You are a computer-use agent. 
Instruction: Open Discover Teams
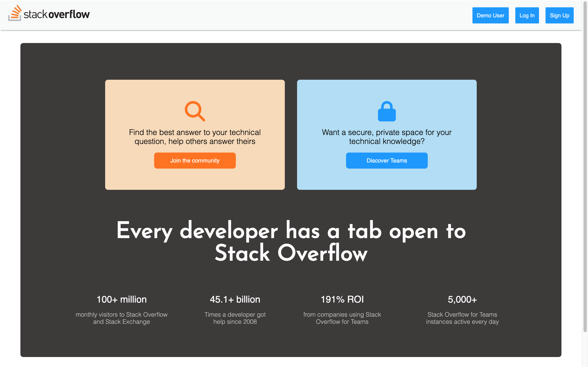click(x=386, y=160)
